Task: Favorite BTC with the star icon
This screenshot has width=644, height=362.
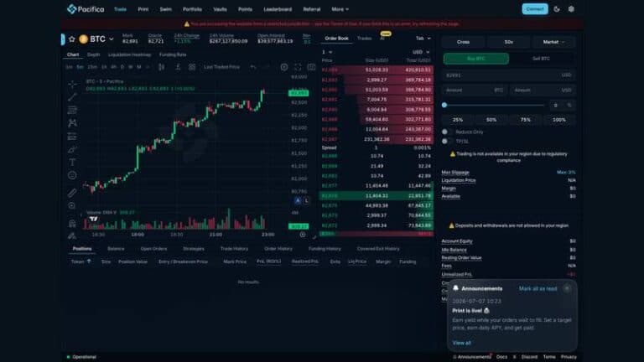Action: [72, 39]
